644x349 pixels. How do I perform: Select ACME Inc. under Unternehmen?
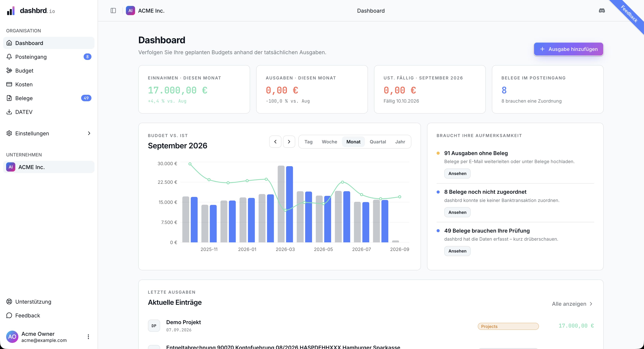[49, 167]
